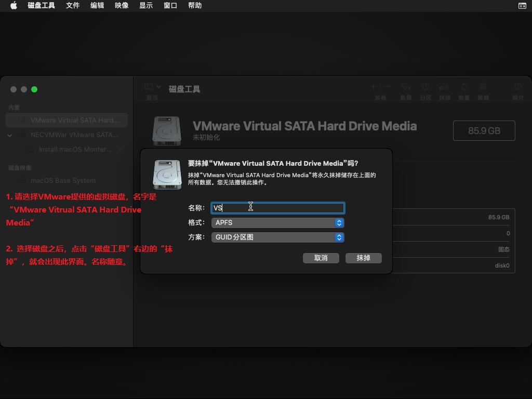Select Install macOS Monterey volume in sidebar
The width and height of the screenshot is (532, 399).
(75, 150)
